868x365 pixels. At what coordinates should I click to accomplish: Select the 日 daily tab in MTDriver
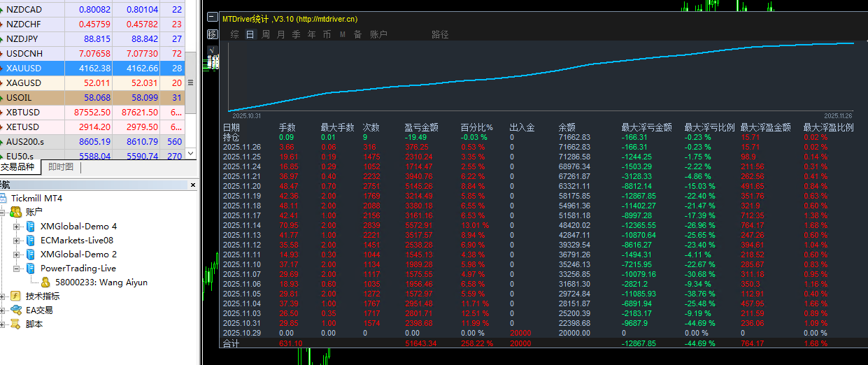250,34
